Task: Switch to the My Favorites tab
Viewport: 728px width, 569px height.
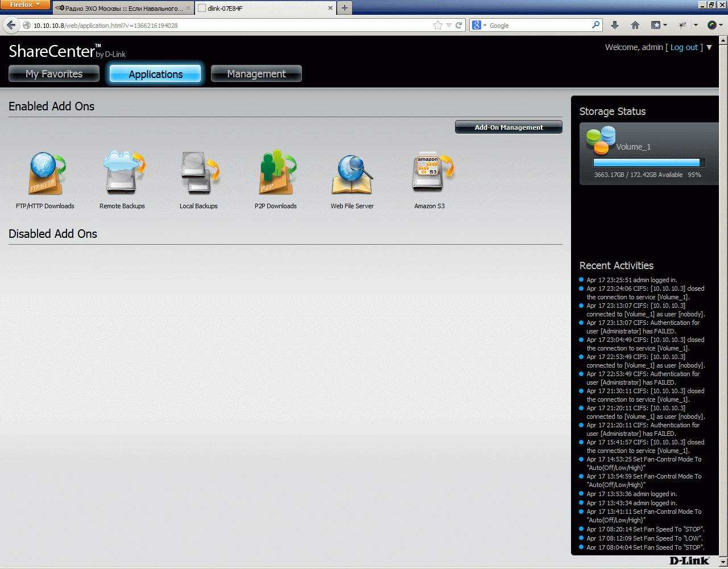Action: (x=54, y=73)
